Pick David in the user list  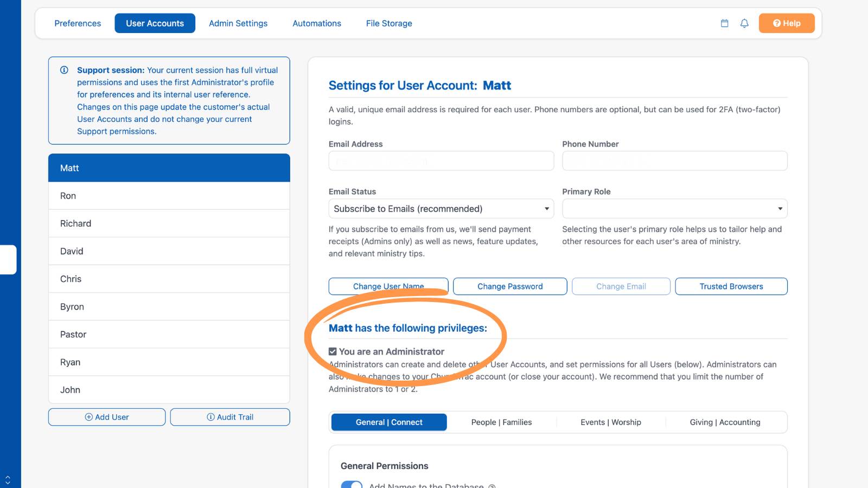[x=169, y=251]
